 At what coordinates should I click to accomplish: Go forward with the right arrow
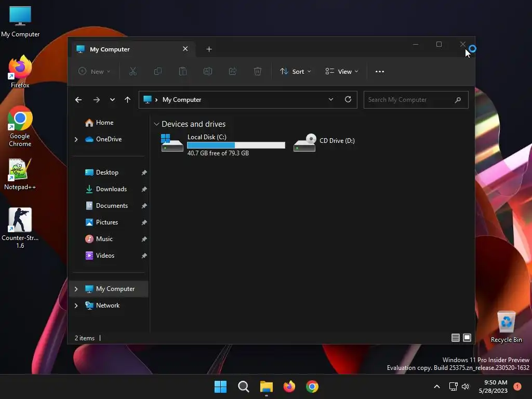(96, 100)
